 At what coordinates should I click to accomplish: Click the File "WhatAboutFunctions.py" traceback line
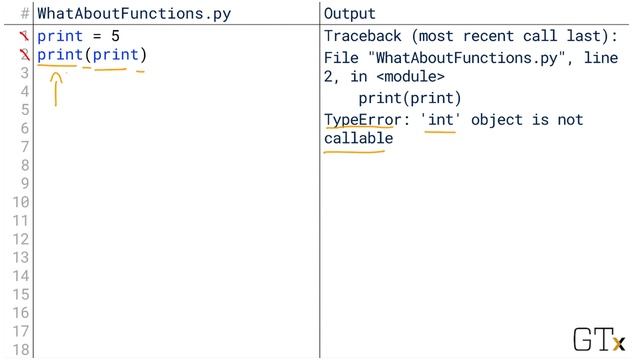(x=471, y=67)
